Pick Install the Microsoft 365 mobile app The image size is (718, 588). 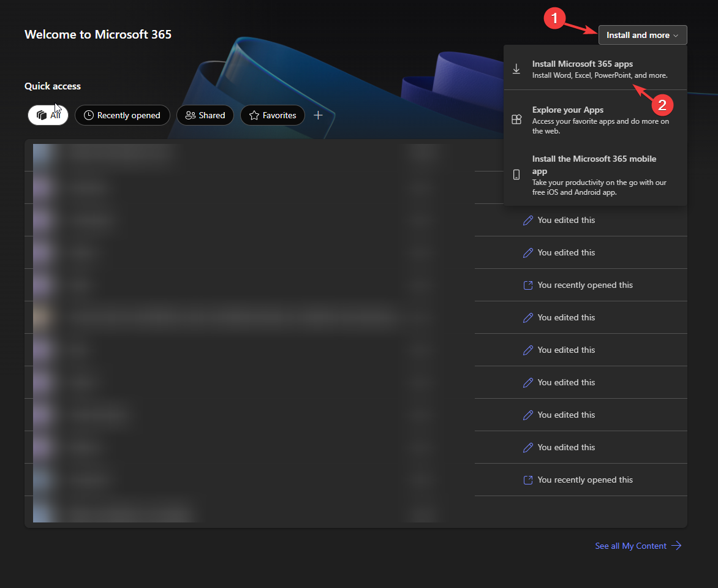595,175
